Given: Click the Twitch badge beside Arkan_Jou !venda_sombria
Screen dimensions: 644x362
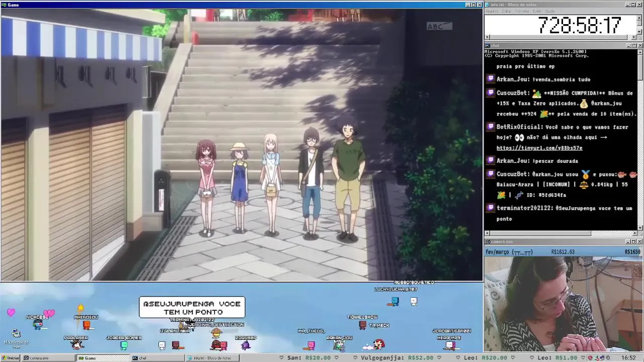Looking at the screenshot, I should 491,79.
